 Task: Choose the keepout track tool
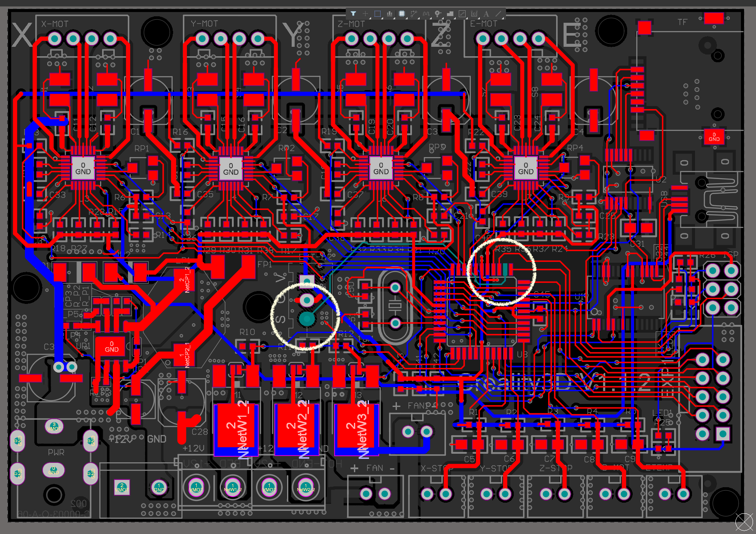click(462, 14)
